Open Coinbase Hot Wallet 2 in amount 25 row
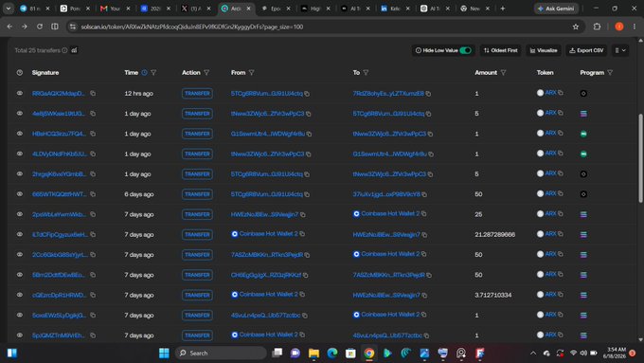This screenshot has height=363, width=644. pos(390,214)
